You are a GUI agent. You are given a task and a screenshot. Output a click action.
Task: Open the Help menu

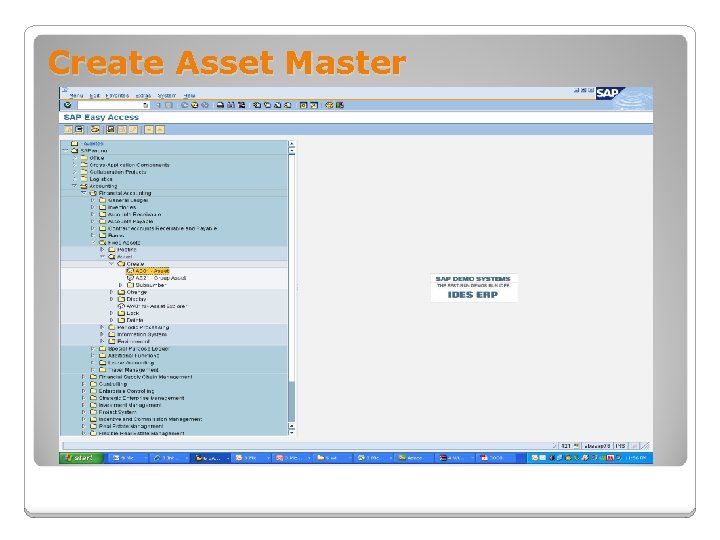coord(189,96)
